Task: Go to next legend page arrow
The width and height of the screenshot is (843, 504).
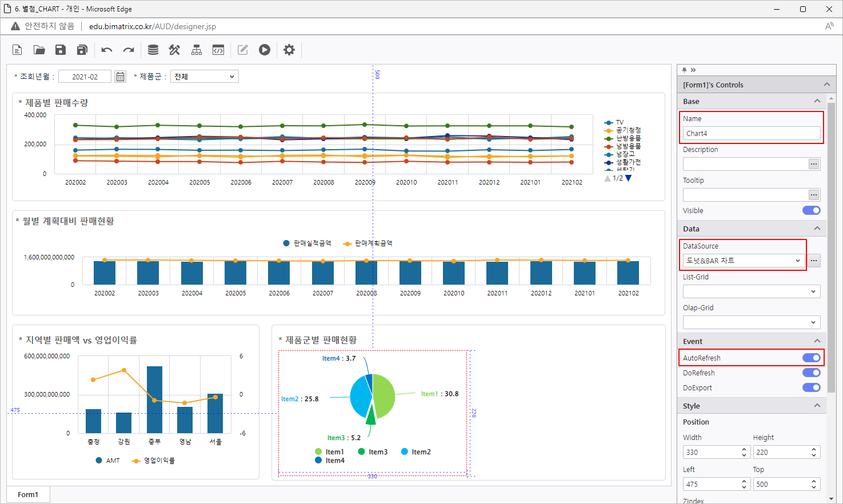Action: pos(629,178)
